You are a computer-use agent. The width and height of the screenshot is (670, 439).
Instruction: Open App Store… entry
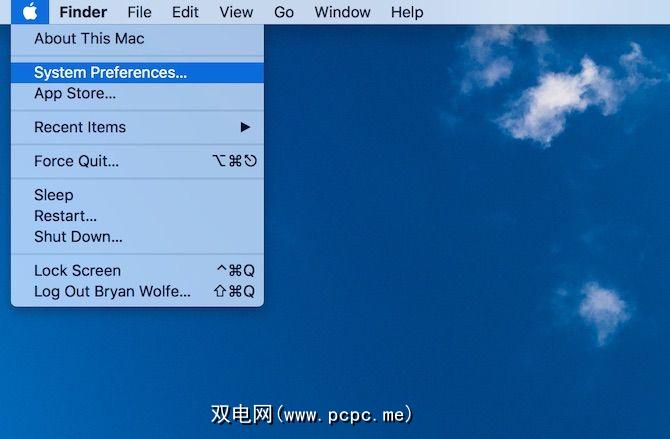[x=137, y=93]
